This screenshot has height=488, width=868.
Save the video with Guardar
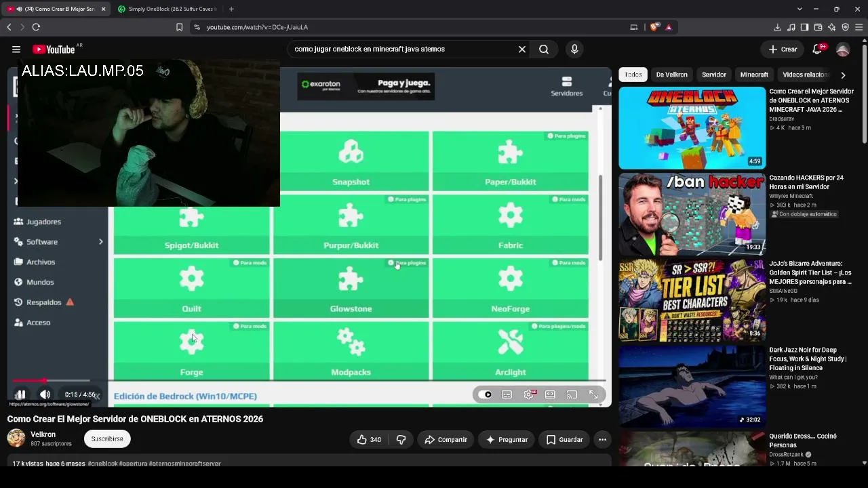point(564,439)
